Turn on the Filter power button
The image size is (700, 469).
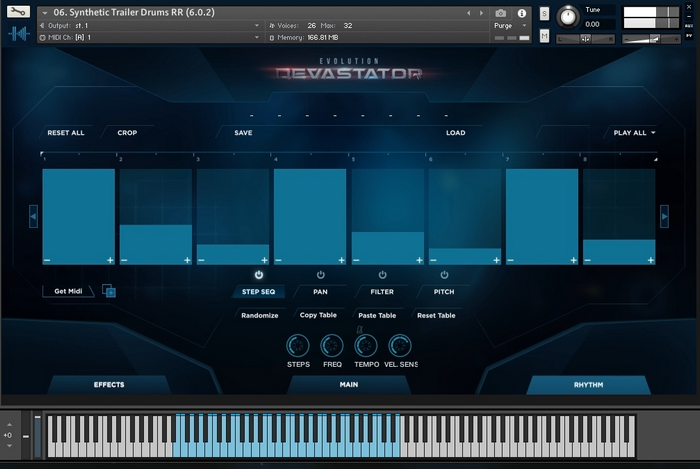pos(382,274)
